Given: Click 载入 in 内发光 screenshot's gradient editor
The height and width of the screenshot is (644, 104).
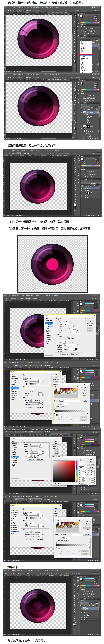Looking at the screenshot, I should coord(85,393).
